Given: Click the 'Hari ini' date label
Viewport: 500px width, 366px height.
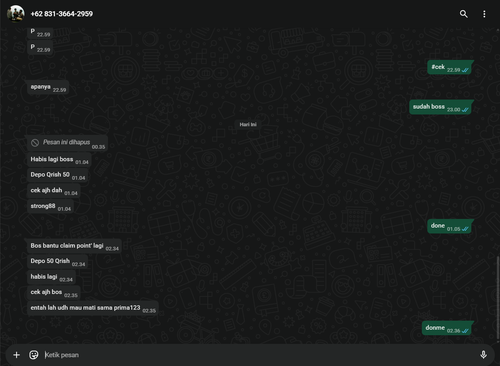Looking at the screenshot, I should 248,124.
